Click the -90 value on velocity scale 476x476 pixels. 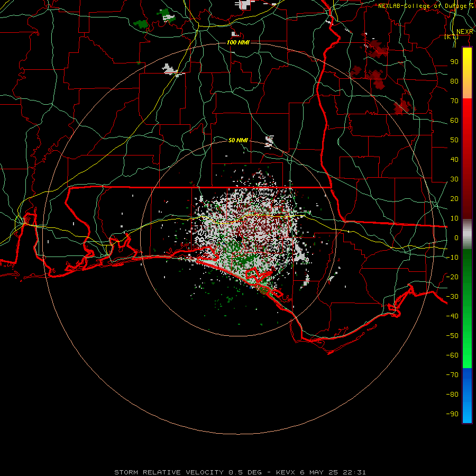[x=452, y=414]
